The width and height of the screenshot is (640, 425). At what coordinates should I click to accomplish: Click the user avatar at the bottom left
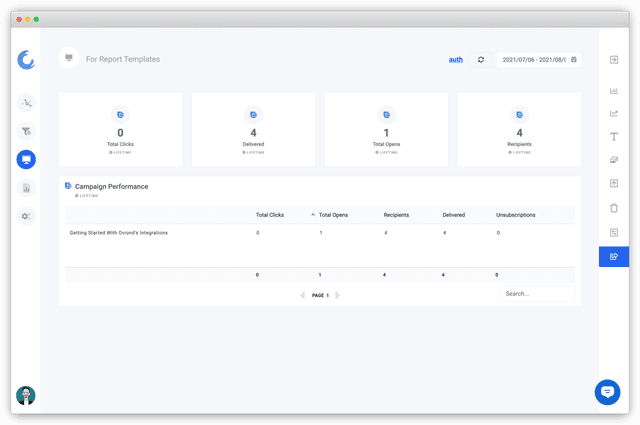click(26, 395)
